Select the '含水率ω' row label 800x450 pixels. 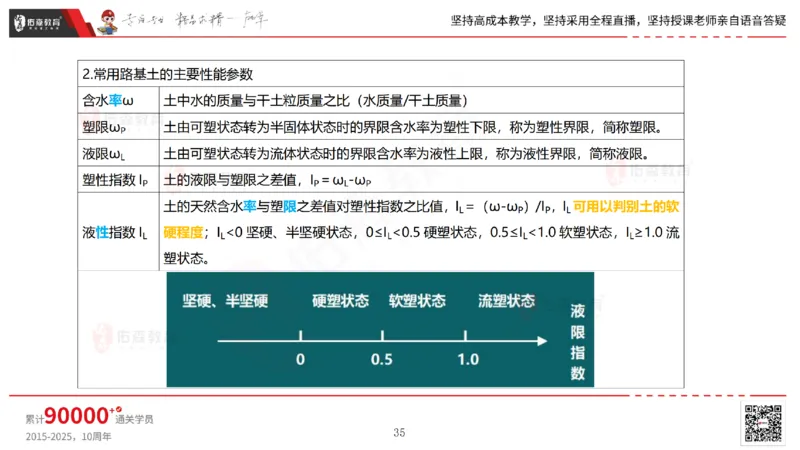pos(108,101)
